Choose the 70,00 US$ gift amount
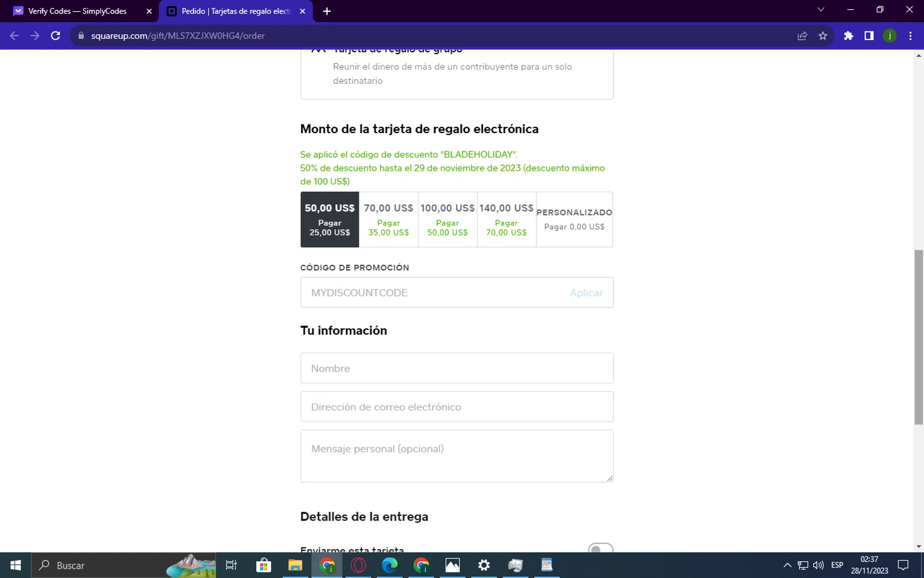The width and height of the screenshot is (924, 578). (x=389, y=219)
